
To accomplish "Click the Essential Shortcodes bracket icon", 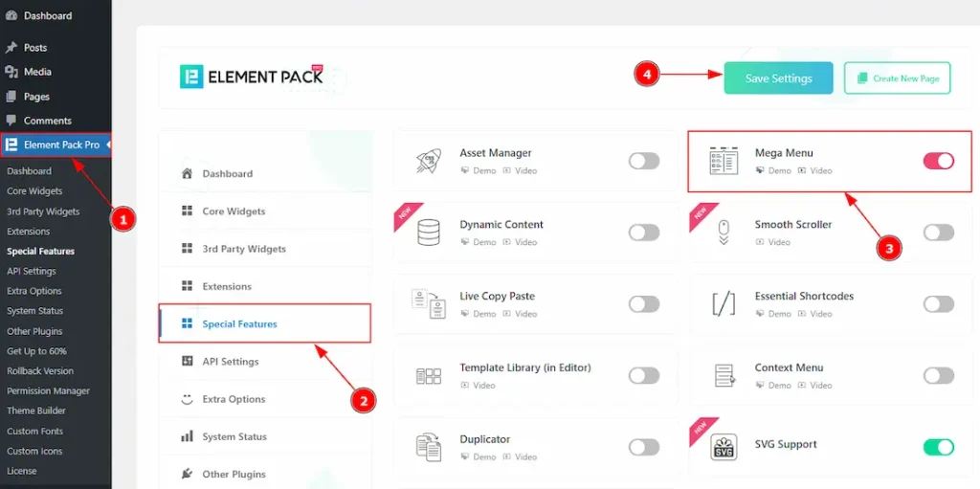I will tap(724, 304).
